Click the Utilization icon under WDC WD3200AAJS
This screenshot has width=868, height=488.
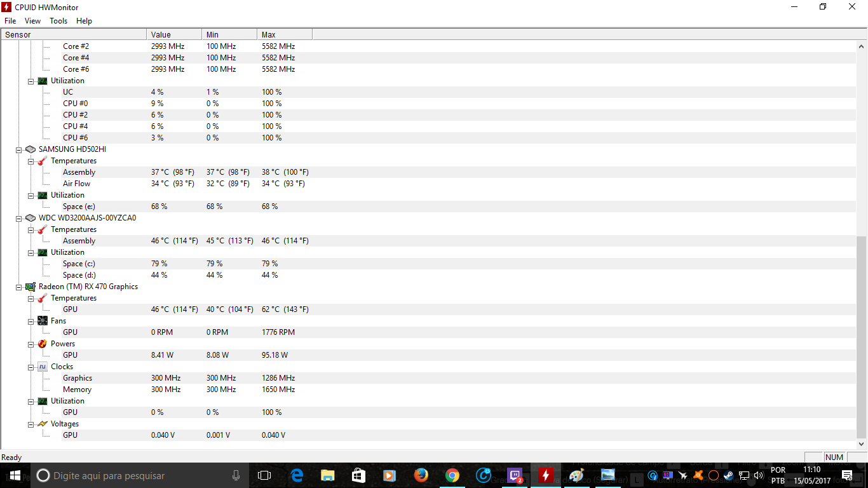pyautogui.click(x=43, y=252)
